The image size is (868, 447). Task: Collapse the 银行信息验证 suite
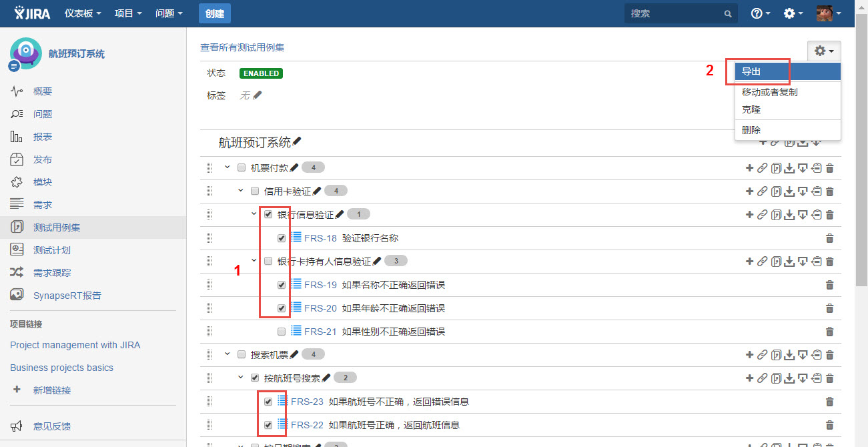coord(254,214)
